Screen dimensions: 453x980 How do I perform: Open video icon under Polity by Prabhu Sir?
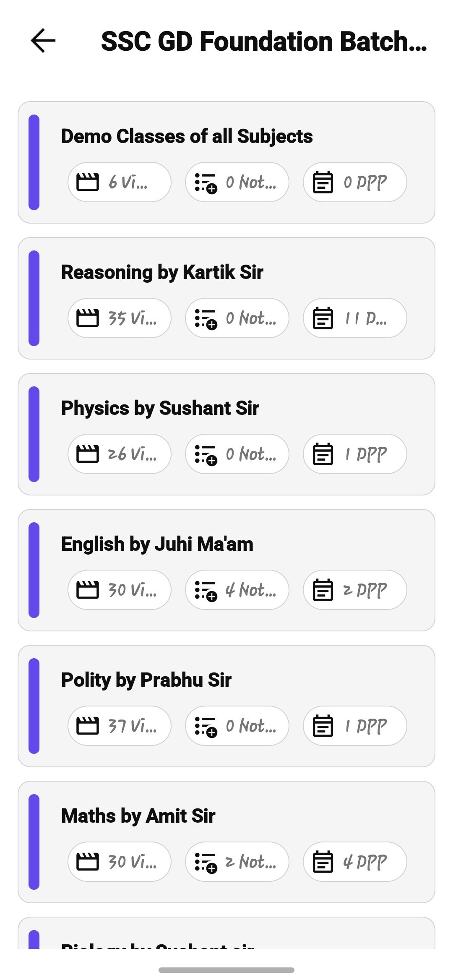[88, 726]
